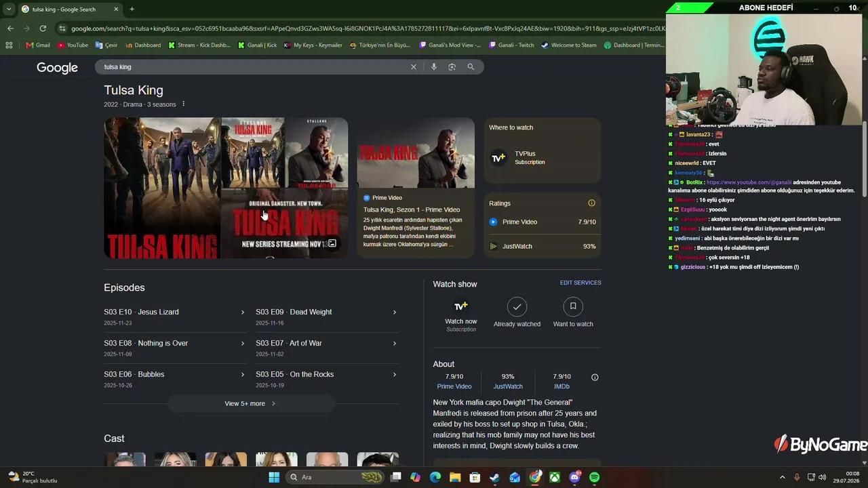Open Gmail bookmark
The image size is (868, 488).
tap(38, 45)
